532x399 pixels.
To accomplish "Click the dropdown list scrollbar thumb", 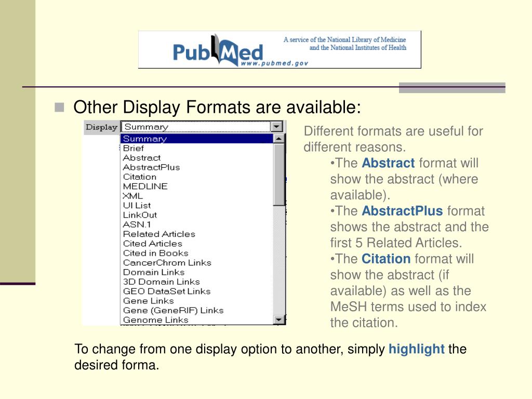I will click(279, 175).
